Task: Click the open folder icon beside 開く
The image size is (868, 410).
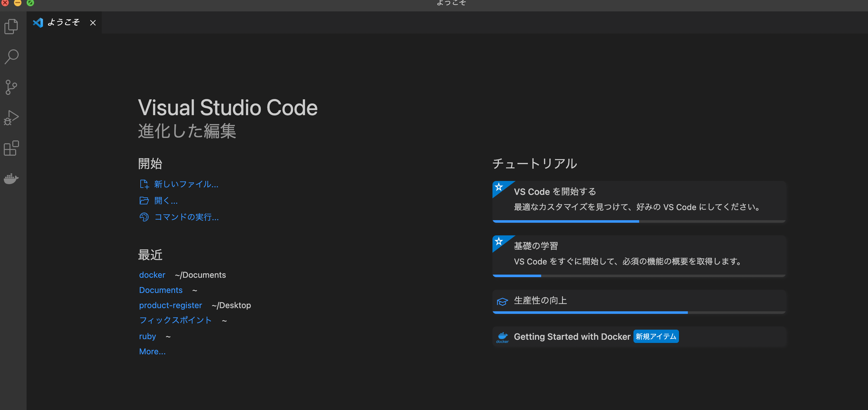Action: [144, 201]
